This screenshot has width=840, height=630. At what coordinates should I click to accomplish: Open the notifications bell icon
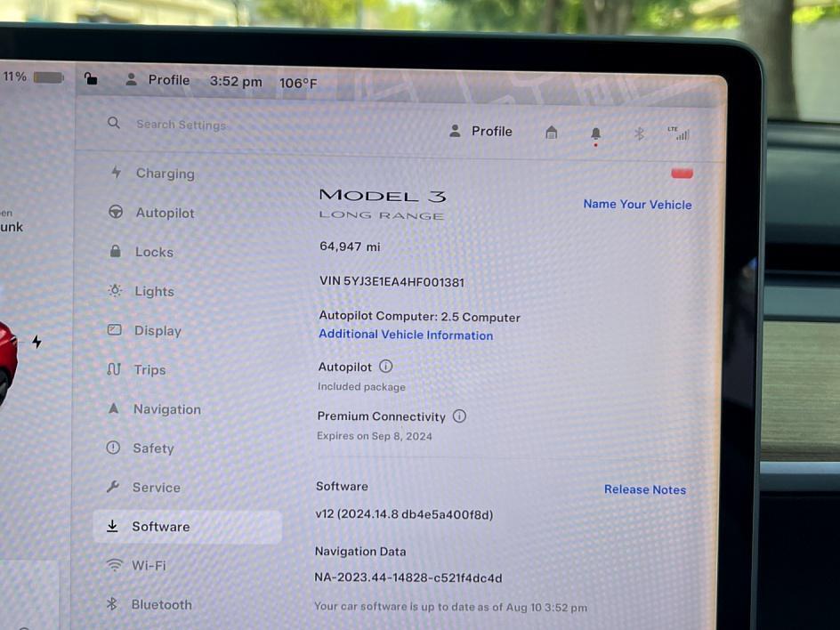[595, 134]
